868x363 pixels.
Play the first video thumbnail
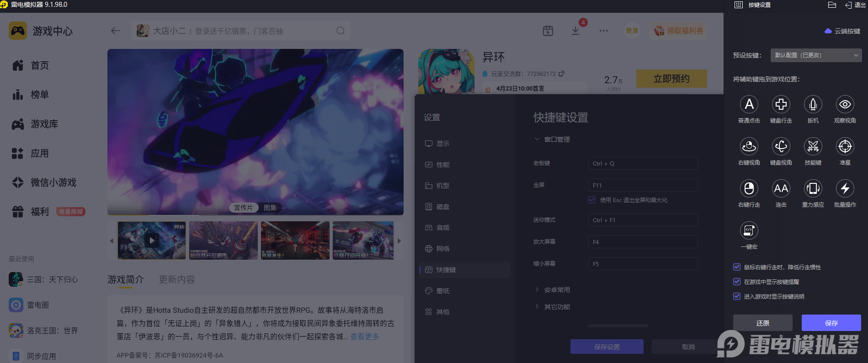click(152, 240)
